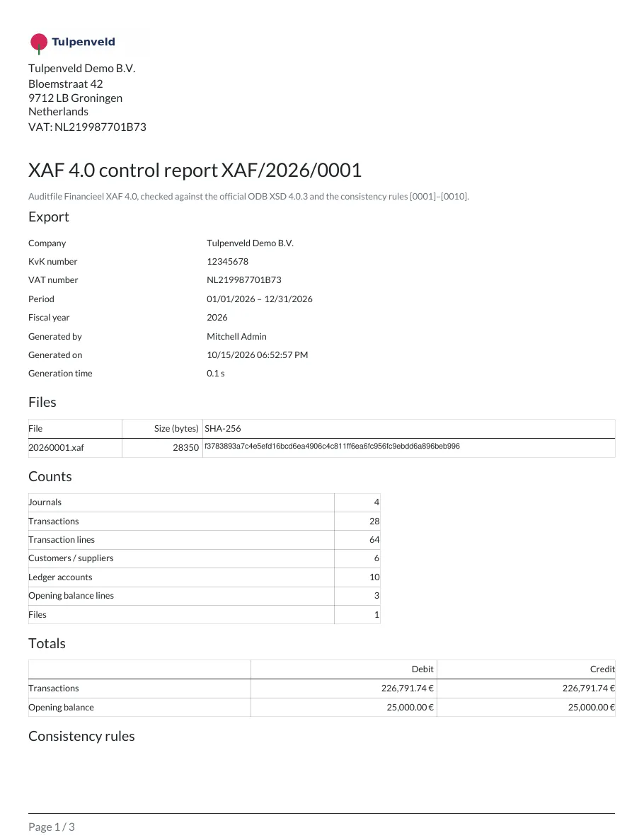The image size is (644, 835).
Task: Click the Page 1 / 3 footer
Action: click(x=52, y=827)
